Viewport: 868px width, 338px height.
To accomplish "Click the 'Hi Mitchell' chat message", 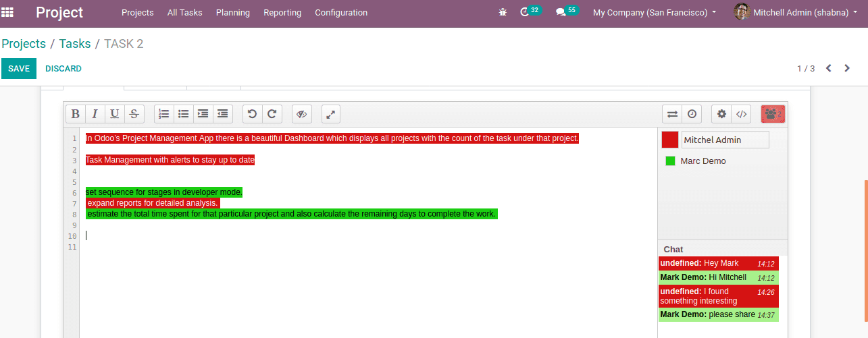I will click(x=719, y=277).
